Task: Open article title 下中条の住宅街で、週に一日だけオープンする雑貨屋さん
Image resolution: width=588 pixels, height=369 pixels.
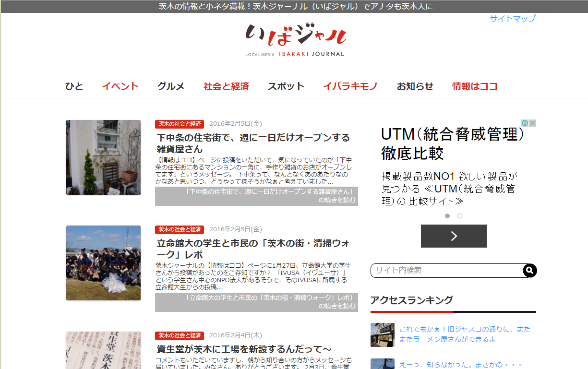Action: [253, 143]
